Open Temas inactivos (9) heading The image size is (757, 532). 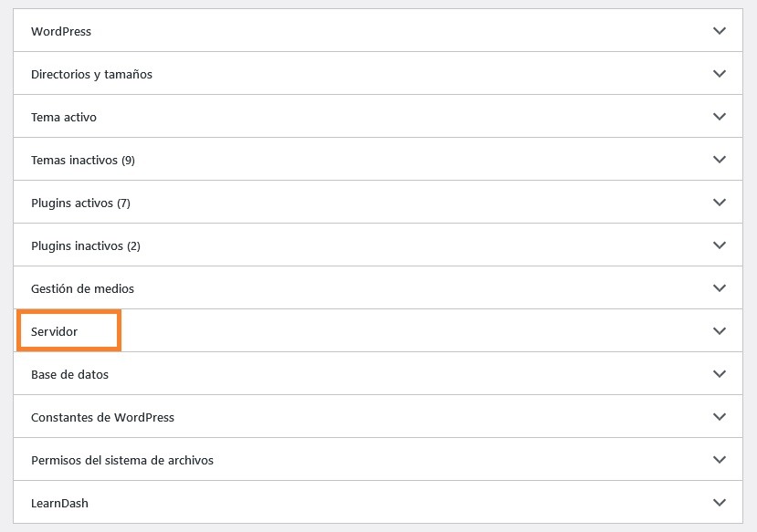pyautogui.click(x=83, y=160)
